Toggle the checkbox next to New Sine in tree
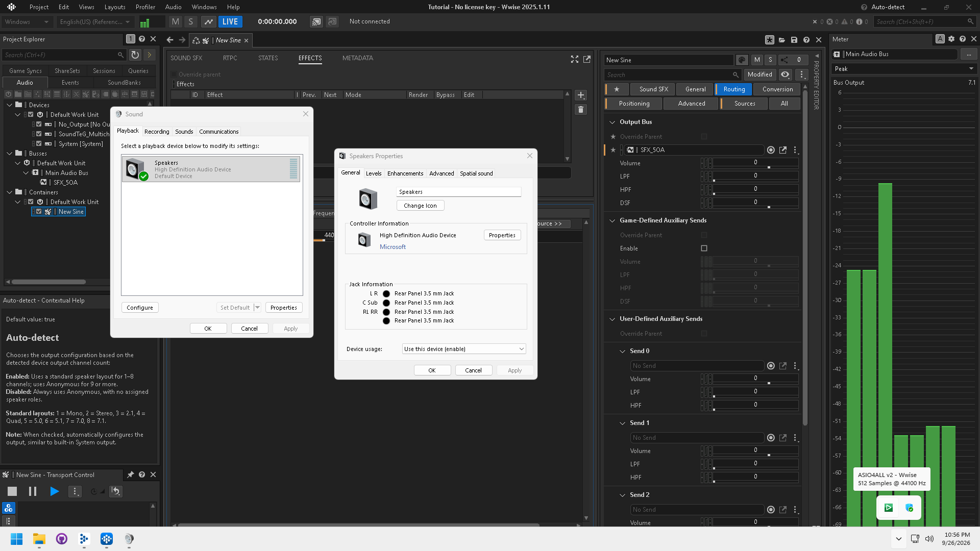The image size is (980, 551). [39, 212]
